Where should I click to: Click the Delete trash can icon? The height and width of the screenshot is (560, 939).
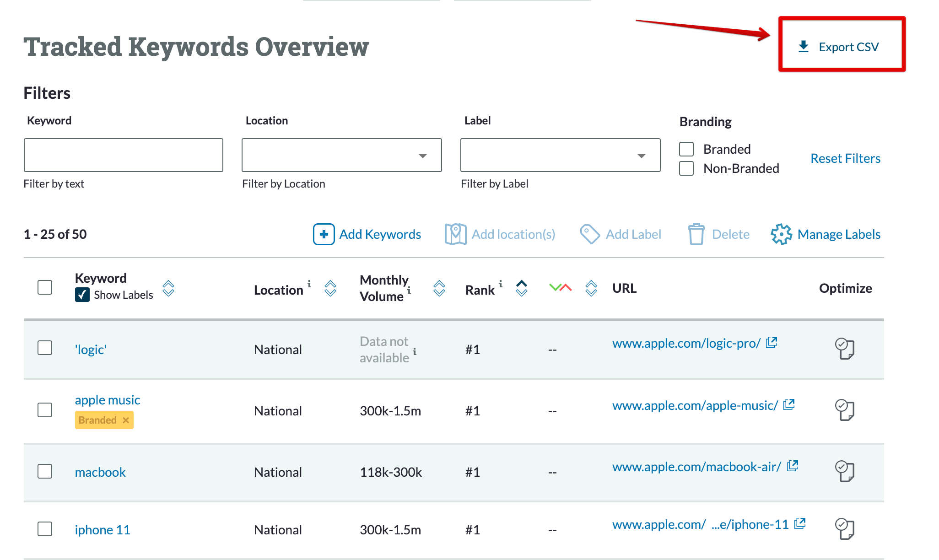[x=696, y=234]
